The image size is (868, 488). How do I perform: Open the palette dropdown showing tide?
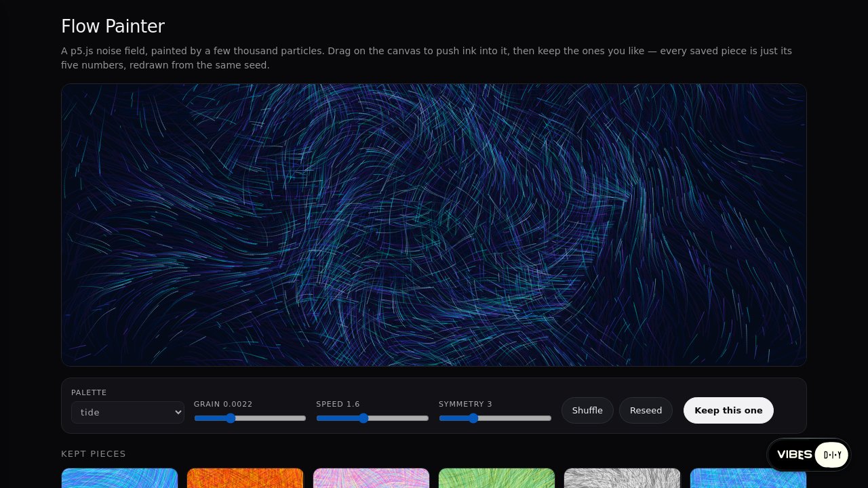point(127,412)
